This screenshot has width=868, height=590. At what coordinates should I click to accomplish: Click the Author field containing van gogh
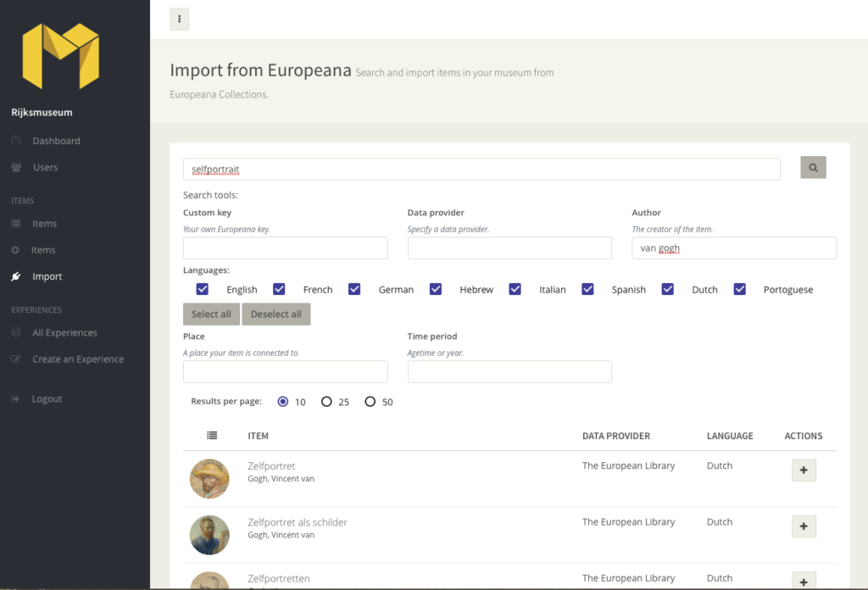734,248
